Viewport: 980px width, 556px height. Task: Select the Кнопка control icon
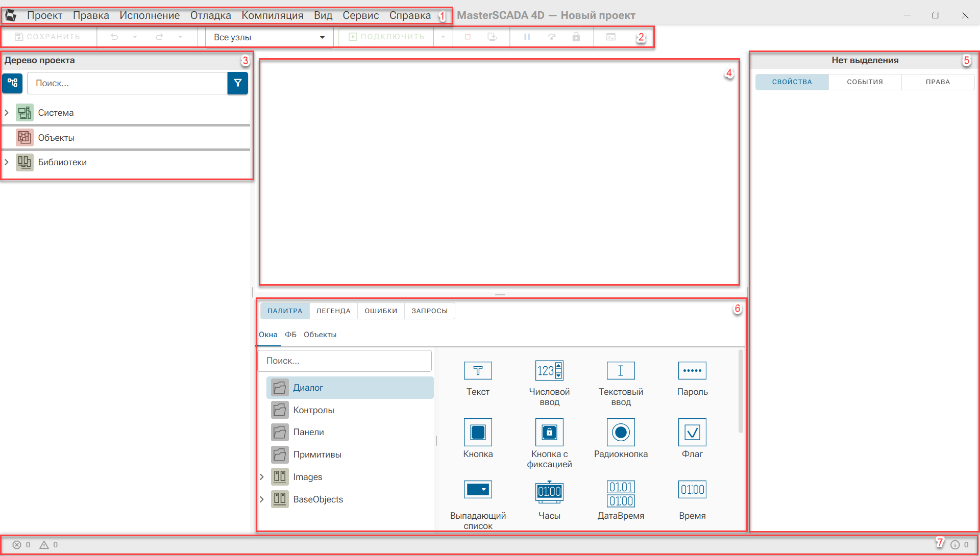pyautogui.click(x=478, y=433)
